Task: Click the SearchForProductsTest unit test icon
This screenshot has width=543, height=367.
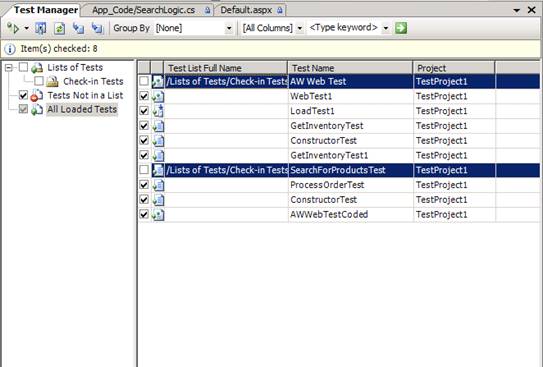Action: [158, 170]
